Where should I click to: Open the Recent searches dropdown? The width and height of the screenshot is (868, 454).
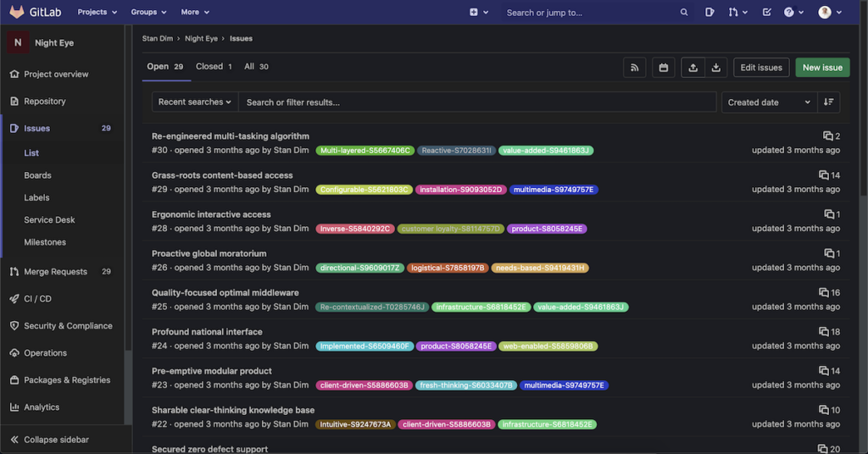[195, 102]
